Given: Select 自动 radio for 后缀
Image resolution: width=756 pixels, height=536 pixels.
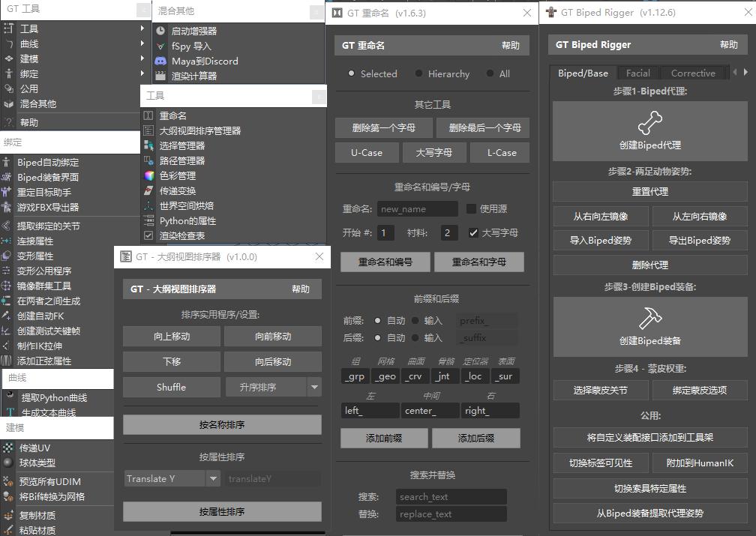Looking at the screenshot, I should pos(377,338).
